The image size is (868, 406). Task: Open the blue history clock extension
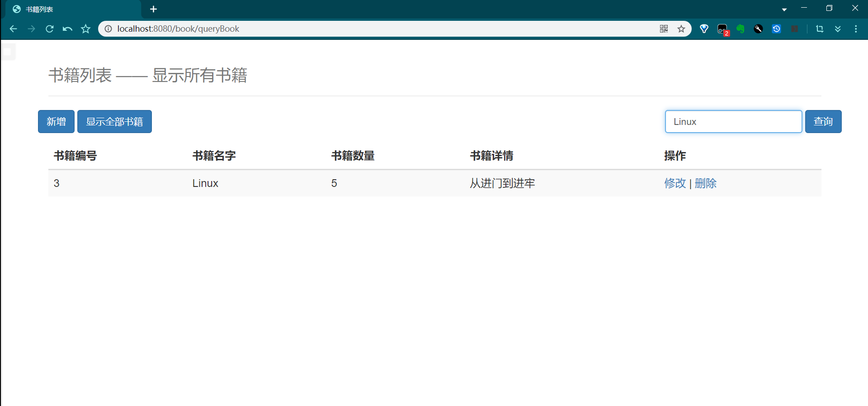click(776, 29)
